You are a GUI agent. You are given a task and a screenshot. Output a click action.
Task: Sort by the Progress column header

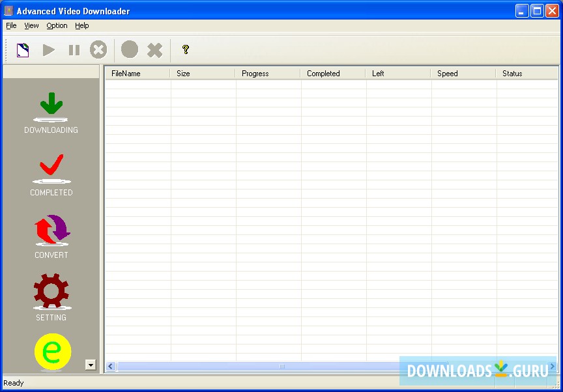point(268,74)
